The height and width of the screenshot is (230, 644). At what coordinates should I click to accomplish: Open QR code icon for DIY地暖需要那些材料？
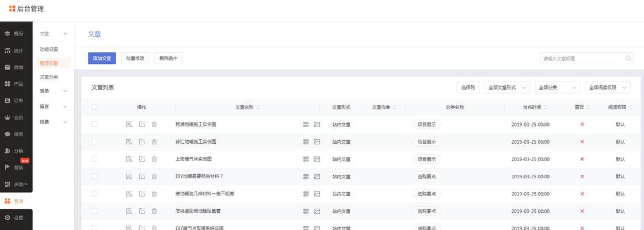[306, 177]
